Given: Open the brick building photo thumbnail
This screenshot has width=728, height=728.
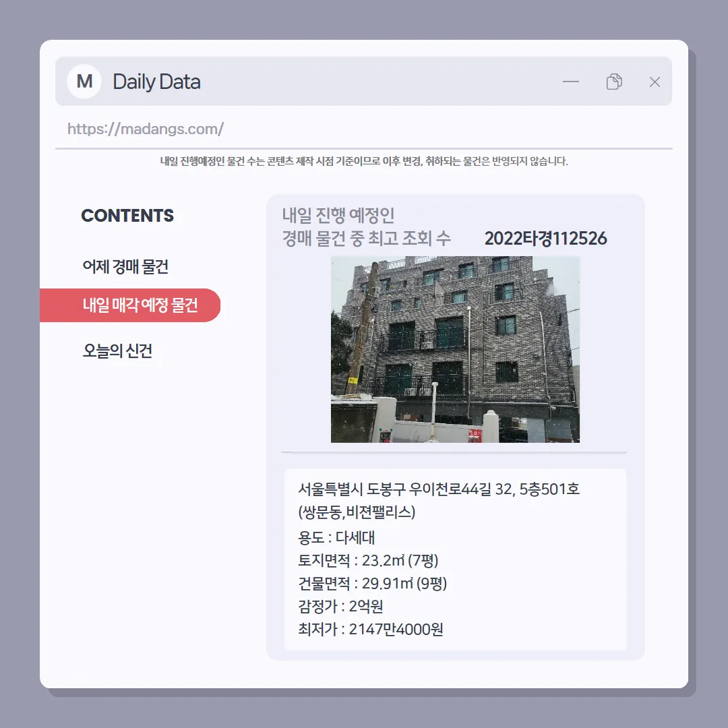Looking at the screenshot, I should point(455,349).
